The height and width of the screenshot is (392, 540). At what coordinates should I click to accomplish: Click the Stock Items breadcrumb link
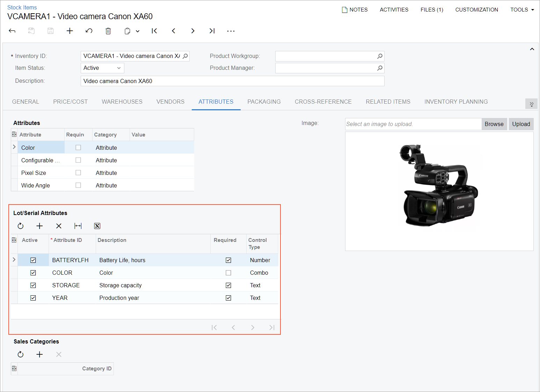tap(22, 7)
